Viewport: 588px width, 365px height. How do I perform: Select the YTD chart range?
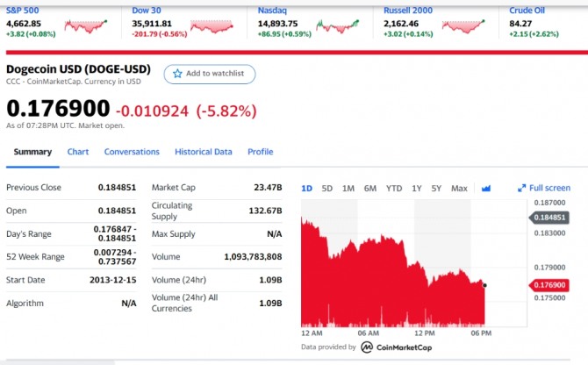(394, 188)
